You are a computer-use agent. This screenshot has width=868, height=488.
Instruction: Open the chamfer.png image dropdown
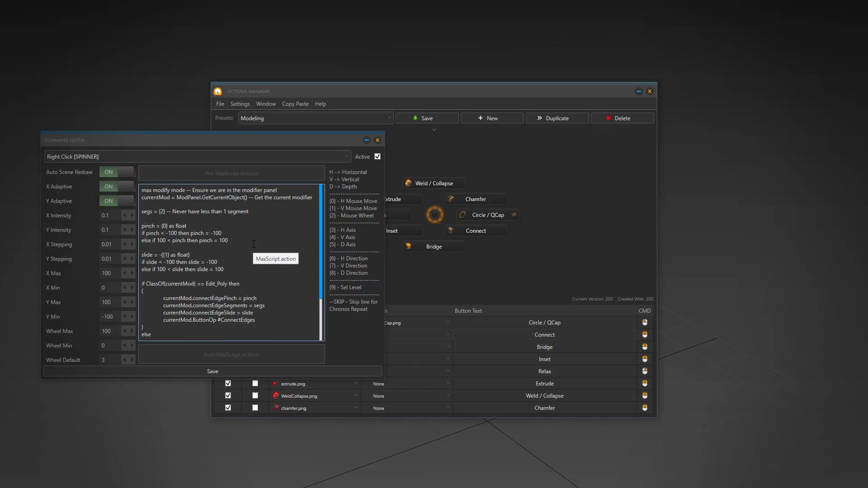pos(315,408)
